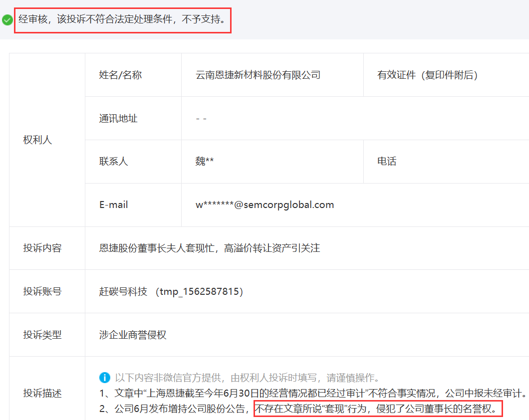Click the empty address value "- -"

click(x=201, y=119)
